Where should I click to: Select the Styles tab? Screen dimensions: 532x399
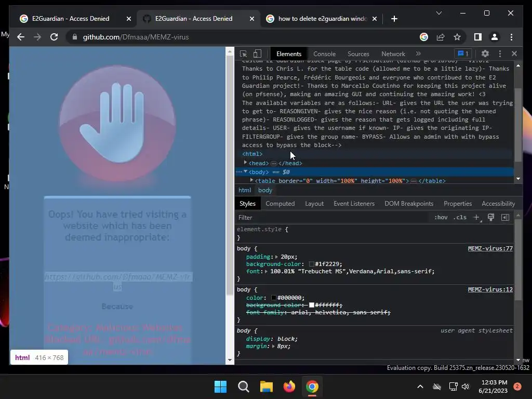click(247, 204)
